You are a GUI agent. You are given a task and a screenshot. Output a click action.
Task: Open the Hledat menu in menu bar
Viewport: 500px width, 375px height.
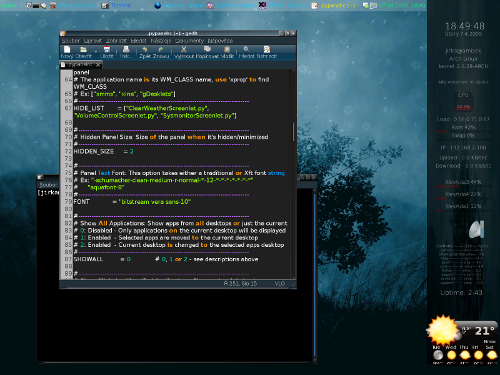[x=138, y=41]
